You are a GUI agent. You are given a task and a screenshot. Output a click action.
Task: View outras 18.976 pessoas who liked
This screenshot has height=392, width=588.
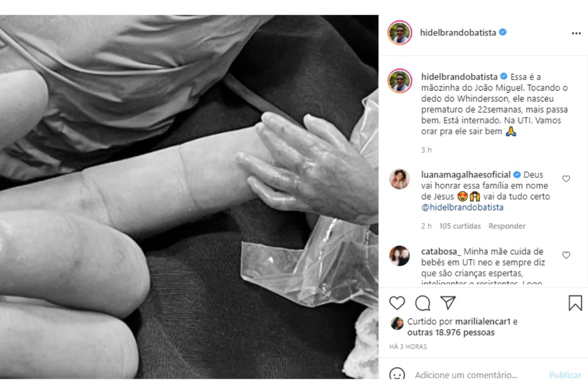click(x=451, y=333)
